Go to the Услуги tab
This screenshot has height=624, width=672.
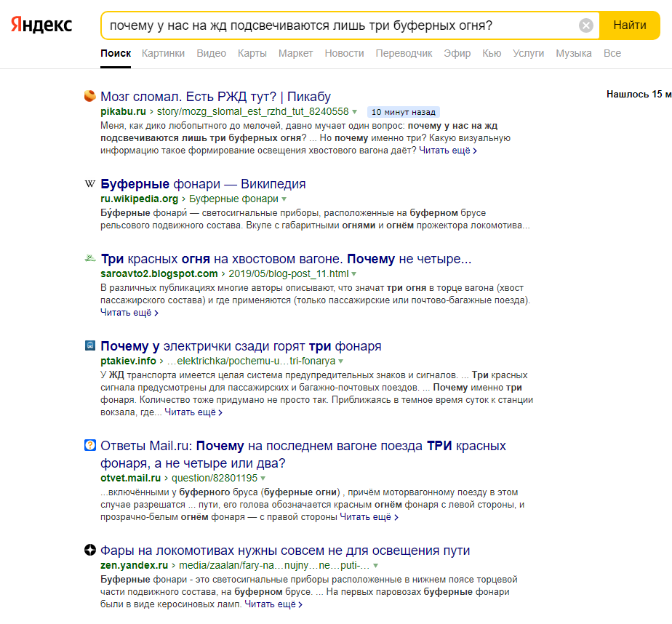[x=529, y=54]
